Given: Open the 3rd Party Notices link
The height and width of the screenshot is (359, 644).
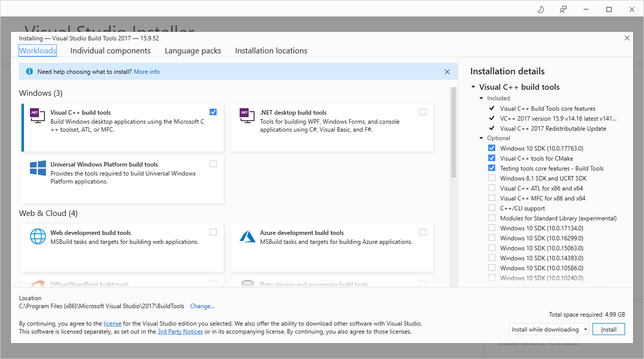Looking at the screenshot, I should 180,332.
